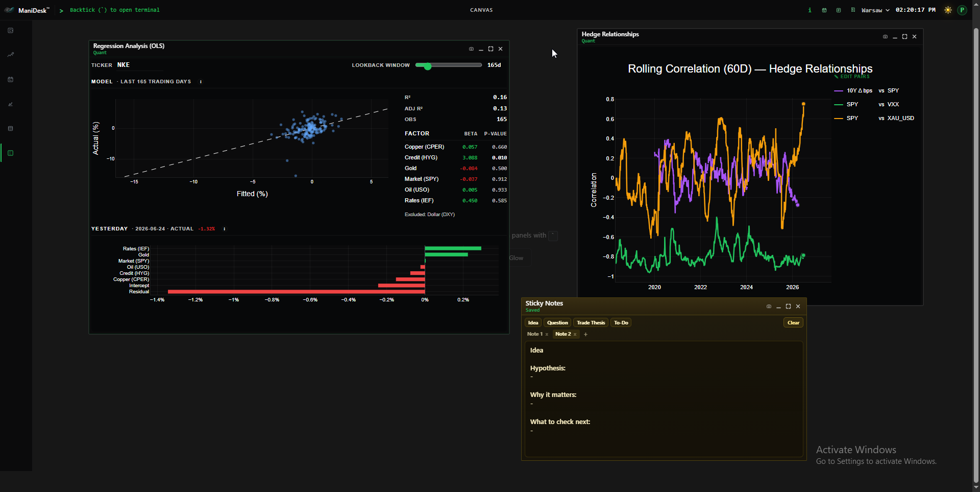Select Rates (IEF) factor row
This screenshot has width=980, height=492.
coord(455,201)
